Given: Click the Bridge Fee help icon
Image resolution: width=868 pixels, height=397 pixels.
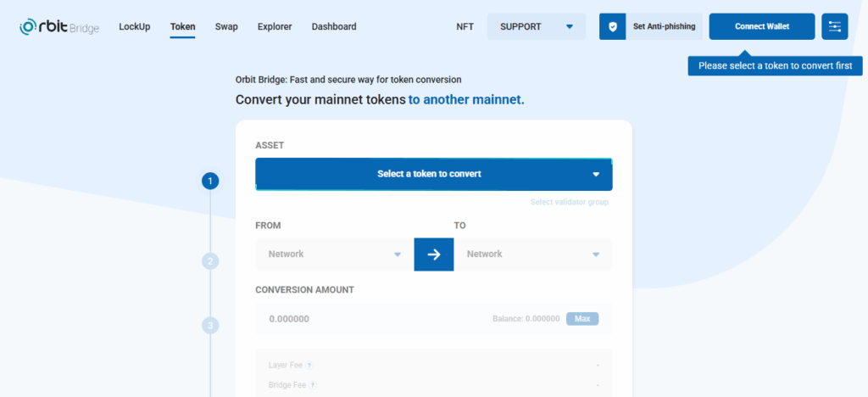Looking at the screenshot, I should (313, 385).
